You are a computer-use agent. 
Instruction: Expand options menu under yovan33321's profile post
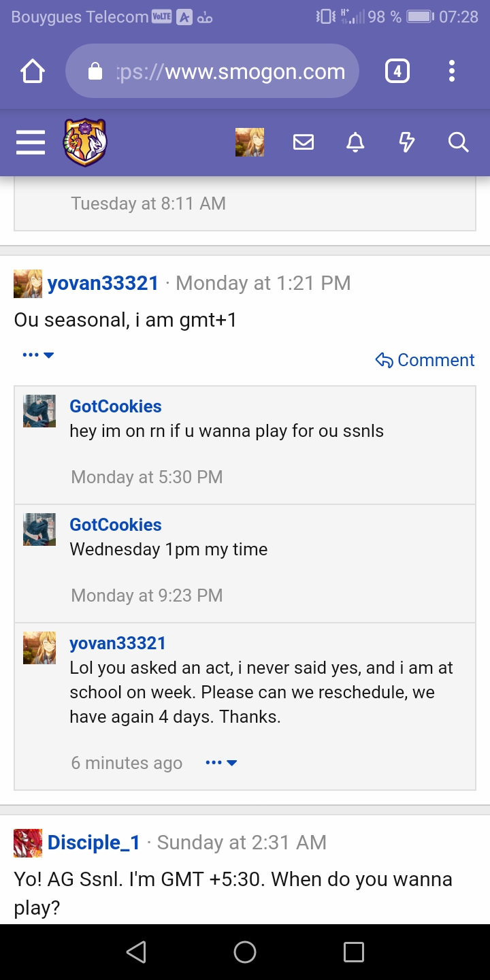(38, 355)
